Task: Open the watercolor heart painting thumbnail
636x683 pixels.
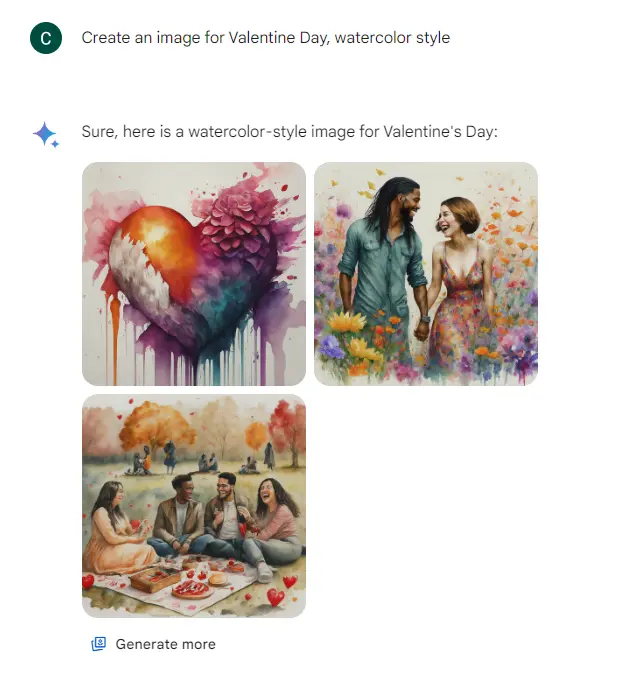Action: pyautogui.click(x=194, y=274)
